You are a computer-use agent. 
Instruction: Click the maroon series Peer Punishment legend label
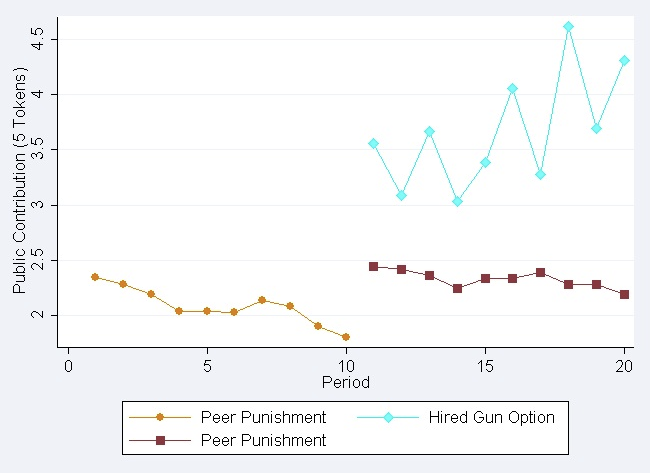263,440
